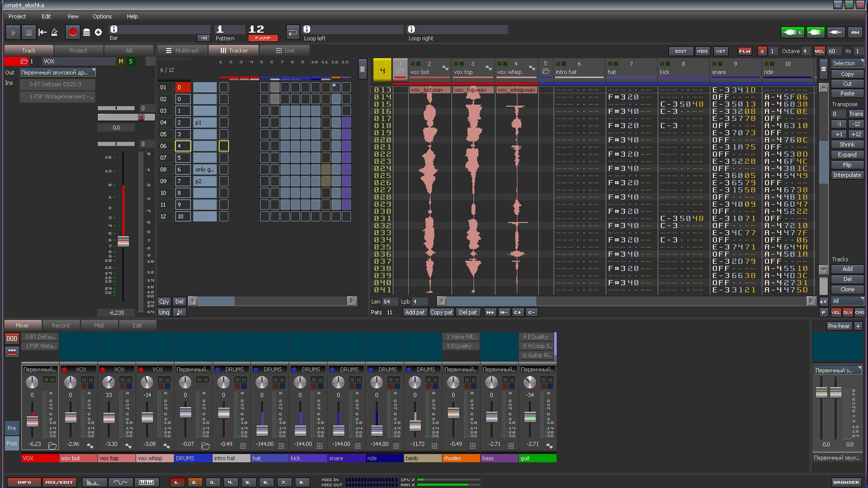Open the BROWSER panel
868x488 pixels.
point(846,483)
